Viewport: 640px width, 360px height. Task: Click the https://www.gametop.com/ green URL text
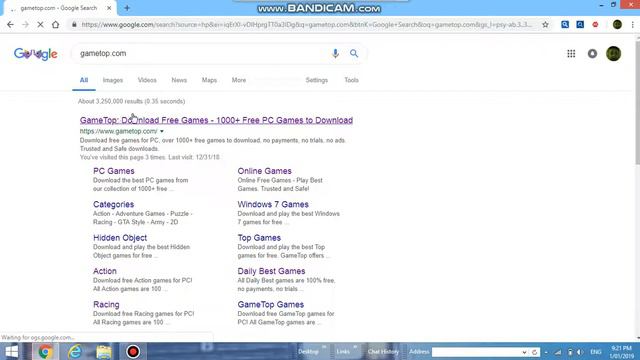[118, 131]
